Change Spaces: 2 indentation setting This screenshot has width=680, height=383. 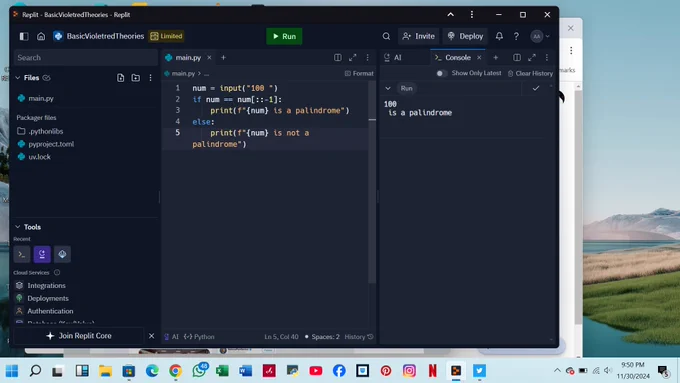pos(322,337)
